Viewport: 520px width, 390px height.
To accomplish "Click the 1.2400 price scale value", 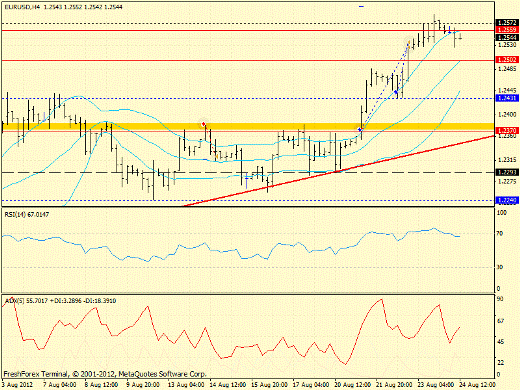I will pos(507,114).
